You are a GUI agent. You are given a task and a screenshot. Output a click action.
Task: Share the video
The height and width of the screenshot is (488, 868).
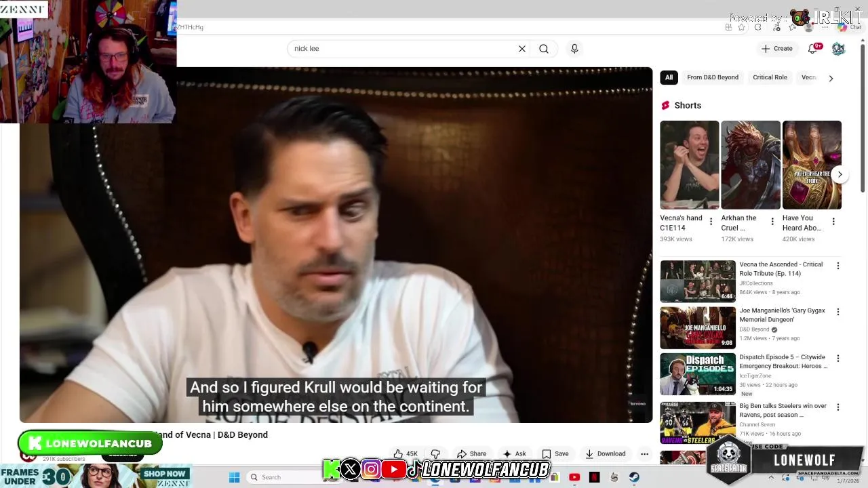coord(471,454)
